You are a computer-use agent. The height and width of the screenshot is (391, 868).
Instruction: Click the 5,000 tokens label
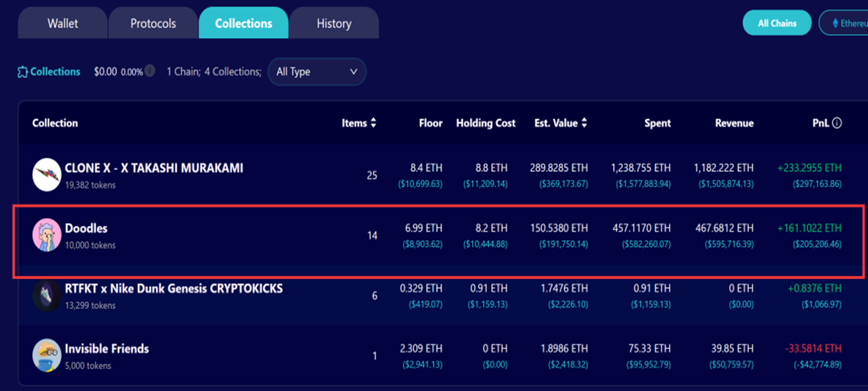click(x=88, y=366)
